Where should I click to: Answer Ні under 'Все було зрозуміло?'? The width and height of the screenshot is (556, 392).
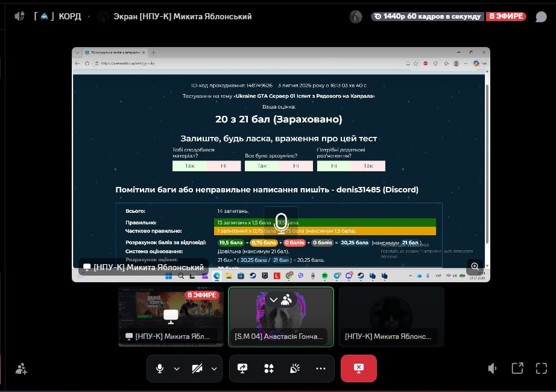(296, 166)
